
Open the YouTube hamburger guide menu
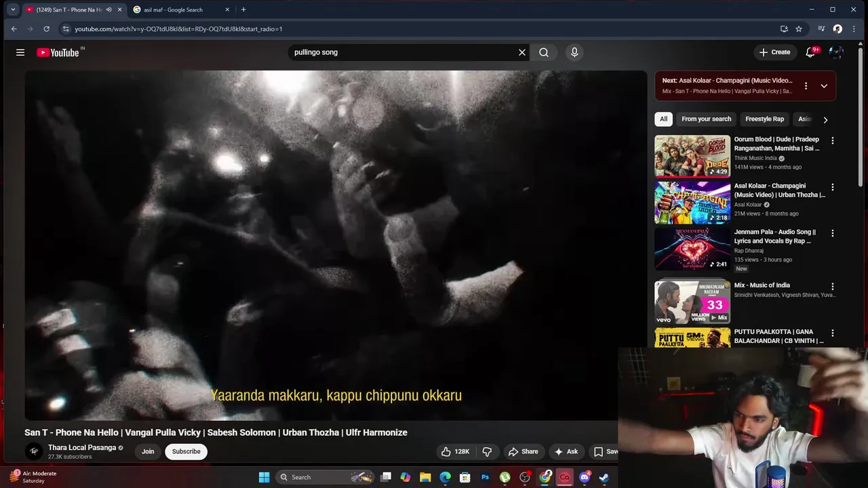(x=20, y=52)
